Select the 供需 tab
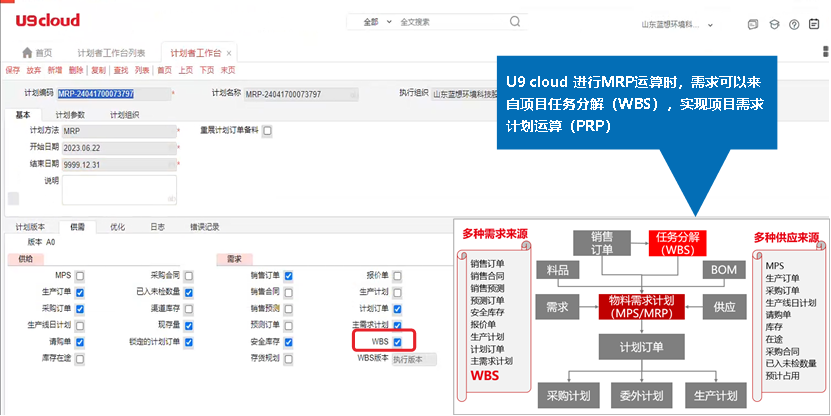Image resolution: width=831 pixels, height=416 pixels. tap(77, 227)
